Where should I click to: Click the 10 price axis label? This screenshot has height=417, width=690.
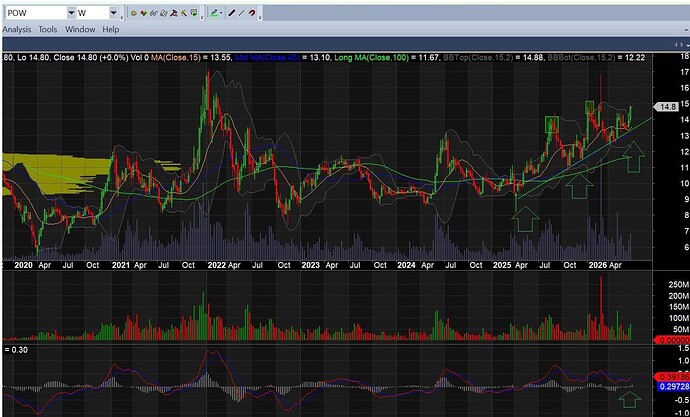[685, 183]
